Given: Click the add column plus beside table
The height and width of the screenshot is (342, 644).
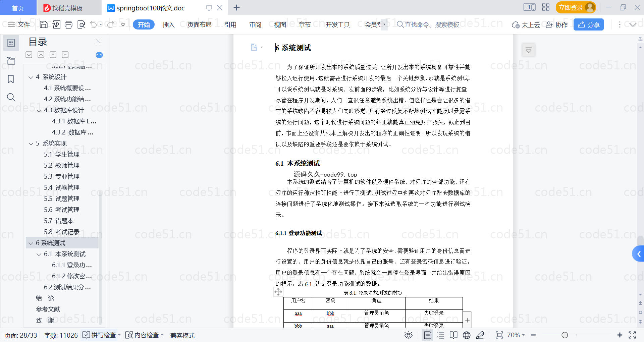Looking at the screenshot, I should [467, 320].
